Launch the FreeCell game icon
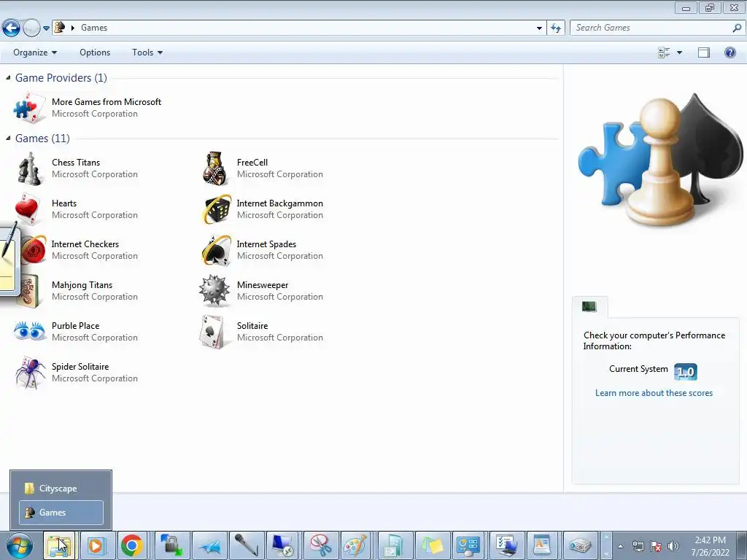Viewport: 747px width, 560px height. coord(215,168)
